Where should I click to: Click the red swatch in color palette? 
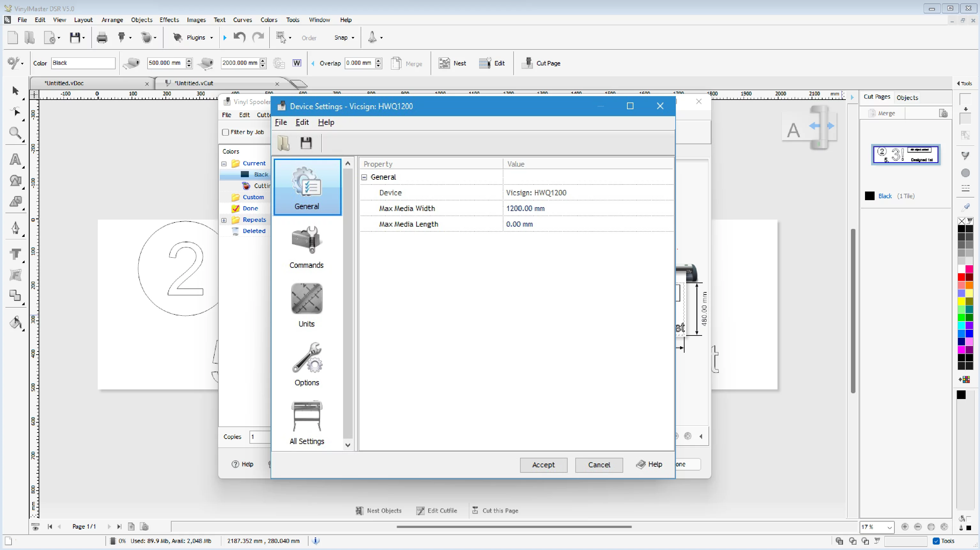pos(961,277)
